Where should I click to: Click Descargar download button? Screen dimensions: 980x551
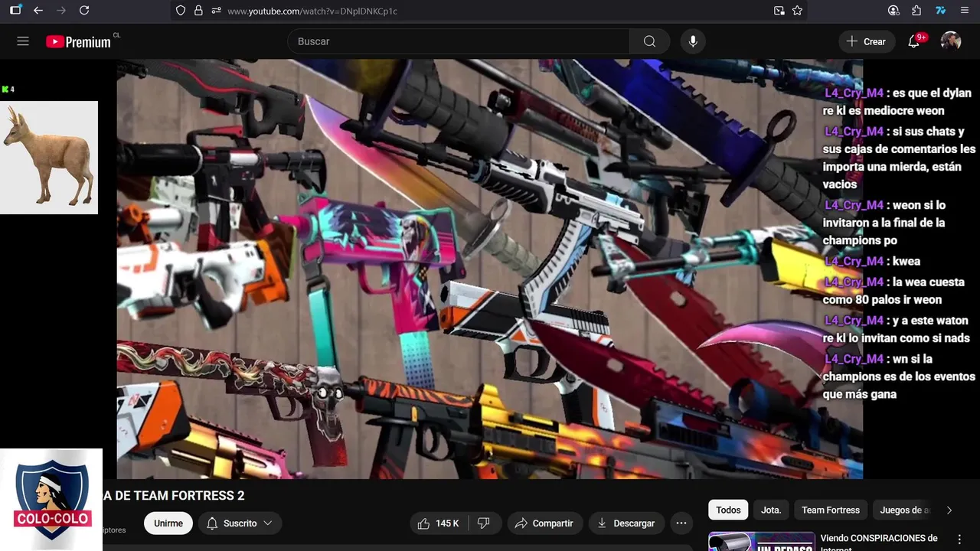[626, 523]
